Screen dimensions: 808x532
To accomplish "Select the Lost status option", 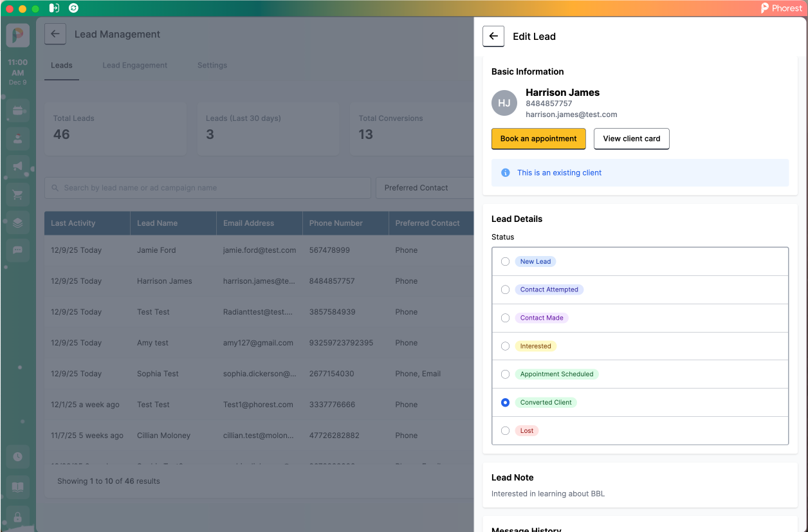I will click(x=505, y=430).
